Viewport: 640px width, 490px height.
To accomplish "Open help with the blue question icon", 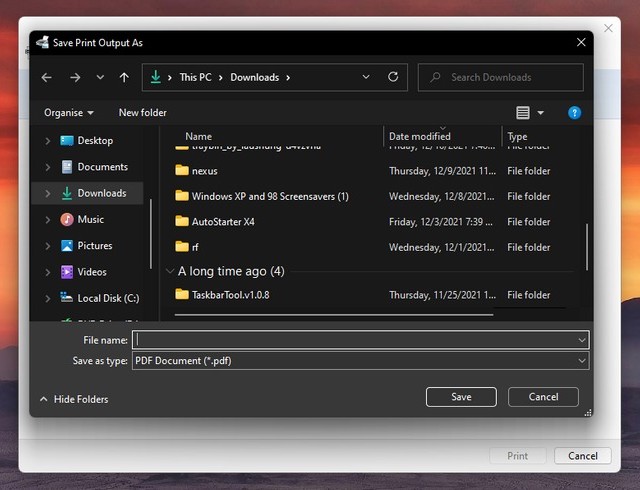I will [x=574, y=113].
